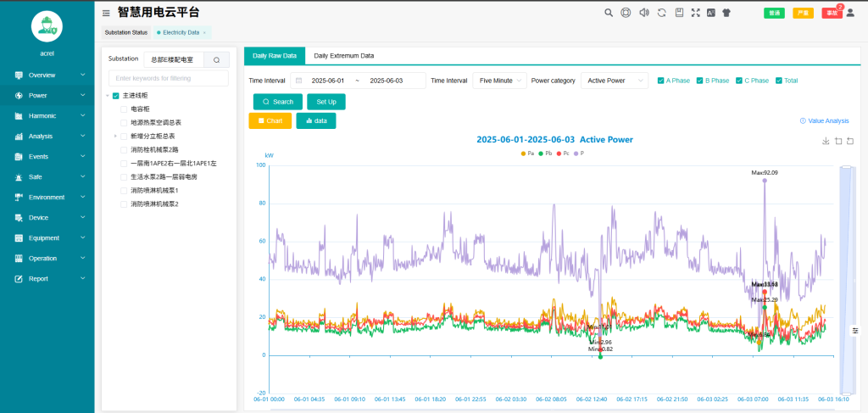This screenshot has height=413, width=868.
Task: Select the Electricity Data page tab
Action: pos(181,33)
